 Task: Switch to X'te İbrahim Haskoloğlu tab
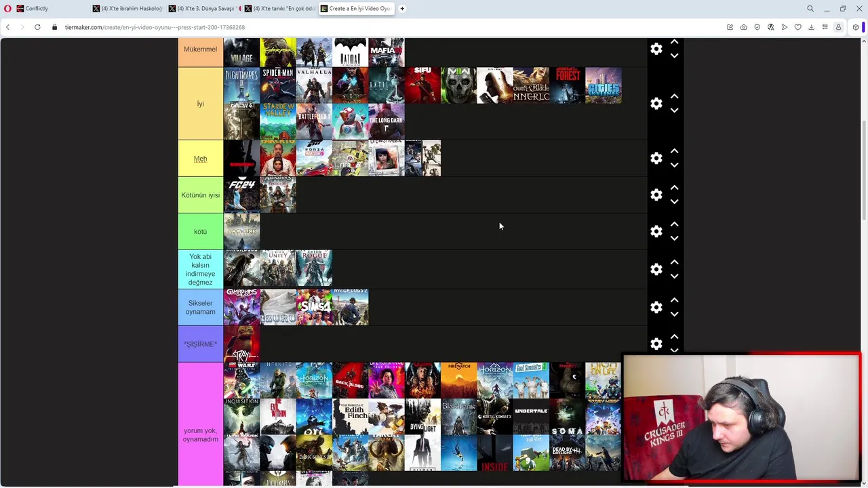coord(129,9)
